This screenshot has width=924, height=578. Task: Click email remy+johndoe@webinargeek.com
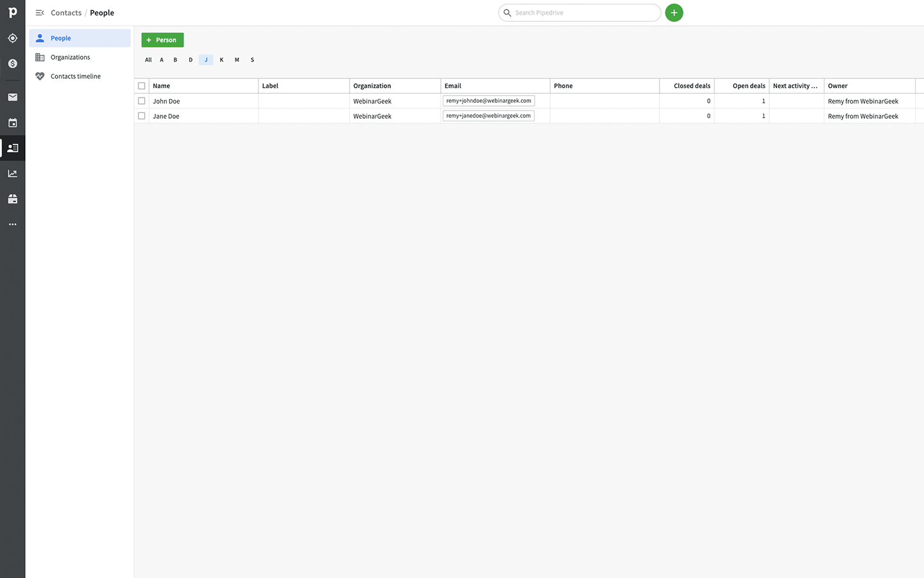(489, 101)
